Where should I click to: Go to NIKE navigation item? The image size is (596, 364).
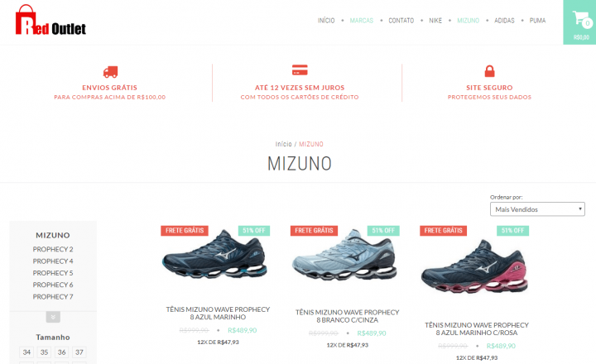coord(435,21)
